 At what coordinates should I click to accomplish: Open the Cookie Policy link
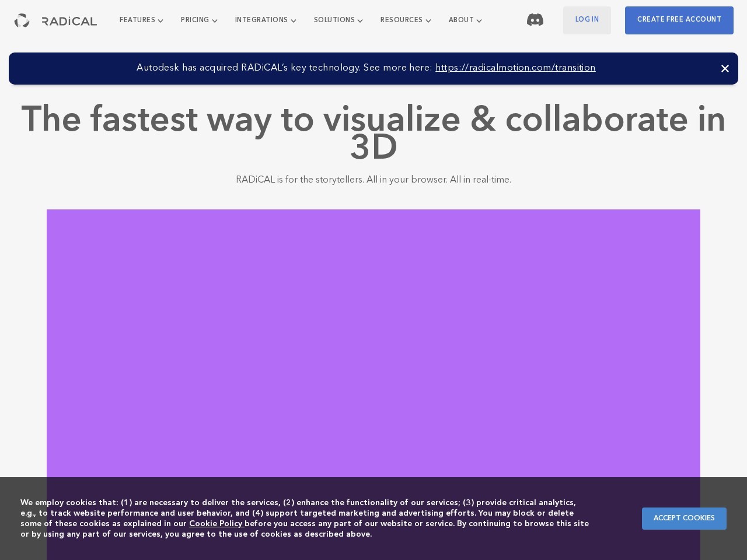[x=215, y=524]
